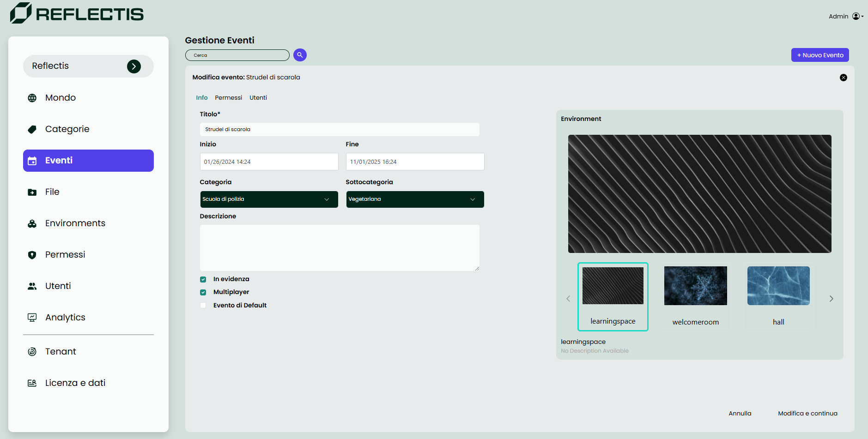Open the Categoria dropdown Scuola di polizia

pyautogui.click(x=269, y=199)
